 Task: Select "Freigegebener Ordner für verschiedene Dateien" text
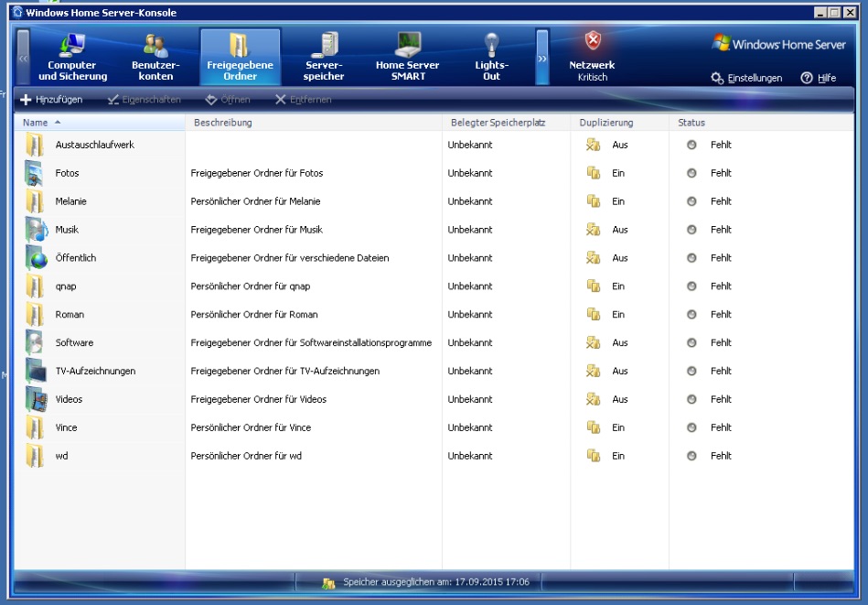click(x=290, y=257)
